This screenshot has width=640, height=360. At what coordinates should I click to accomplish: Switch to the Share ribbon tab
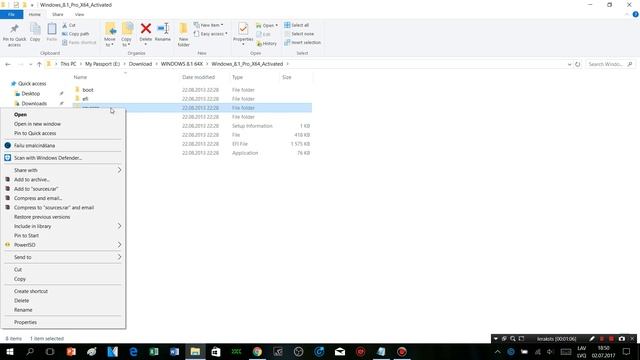(x=58, y=14)
